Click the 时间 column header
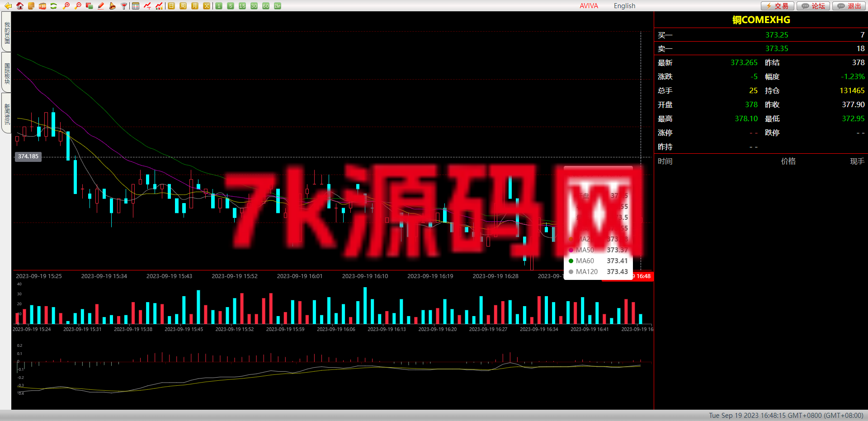This screenshot has height=421, width=868. (x=665, y=161)
